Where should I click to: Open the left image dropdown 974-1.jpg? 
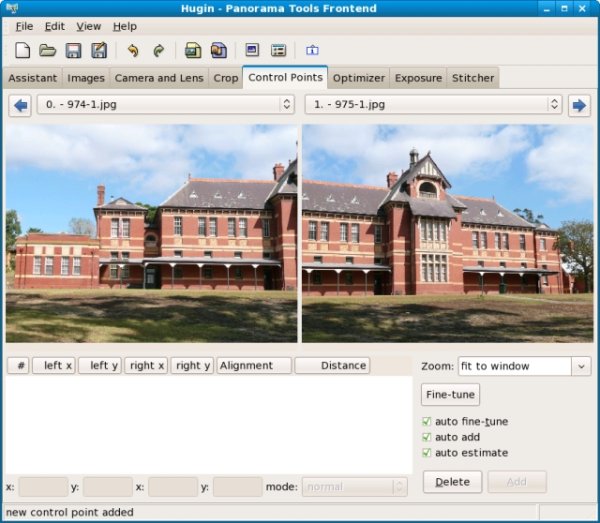tap(166, 105)
